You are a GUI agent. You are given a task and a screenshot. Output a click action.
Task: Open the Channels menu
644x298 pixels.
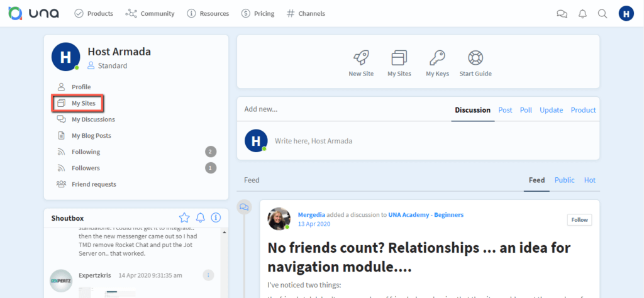click(x=306, y=14)
